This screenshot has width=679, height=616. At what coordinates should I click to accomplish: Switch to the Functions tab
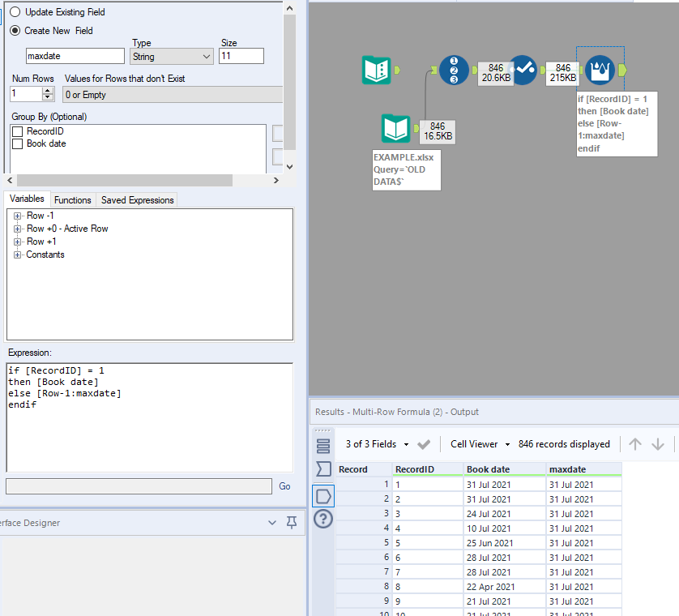tap(73, 199)
